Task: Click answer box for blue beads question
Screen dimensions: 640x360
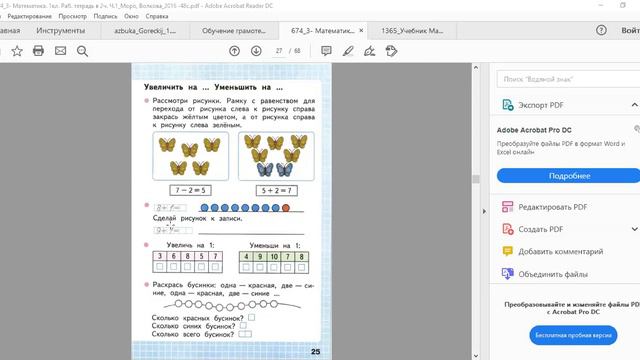Action: (243, 325)
